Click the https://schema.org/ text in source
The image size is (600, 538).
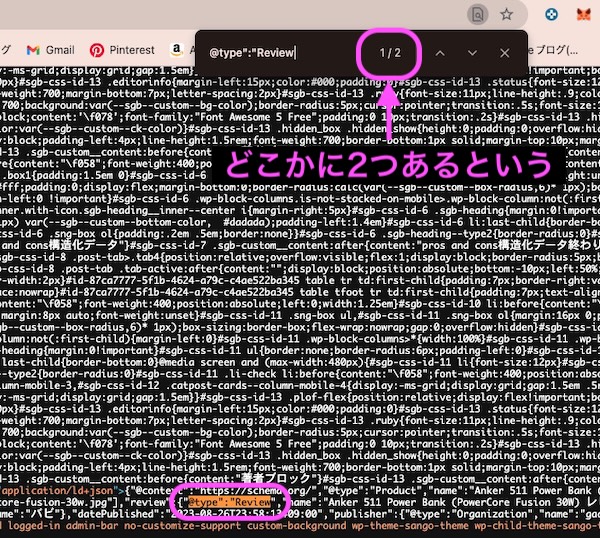(258, 490)
